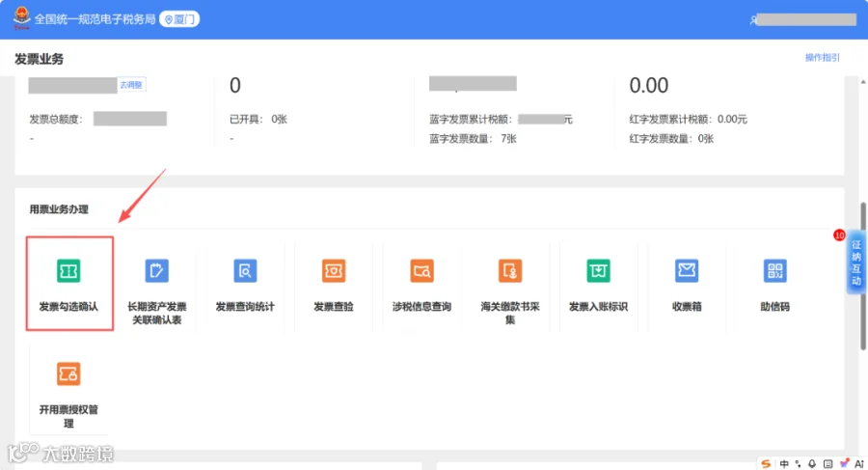Click the 操作指引 link
The width and height of the screenshot is (868, 470).
point(822,58)
